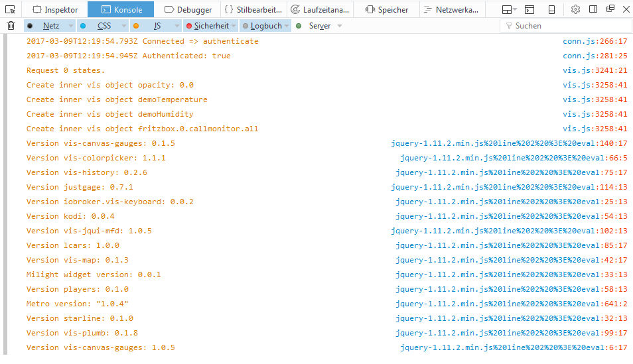Open devtools in separate window
The image size is (633, 364).
pos(609,9)
